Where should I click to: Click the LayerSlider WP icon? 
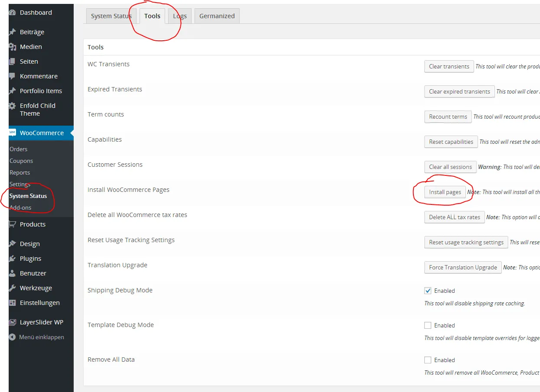[13, 322]
